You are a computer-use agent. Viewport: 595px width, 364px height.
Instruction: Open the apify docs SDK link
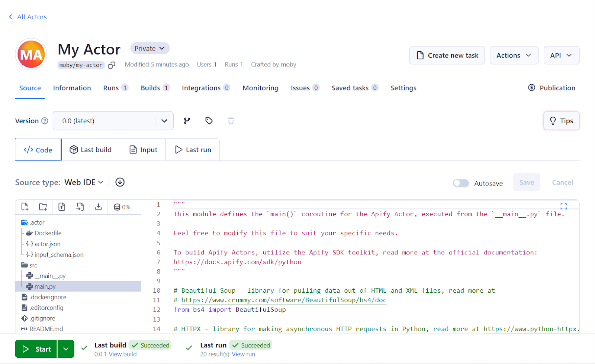click(x=237, y=262)
